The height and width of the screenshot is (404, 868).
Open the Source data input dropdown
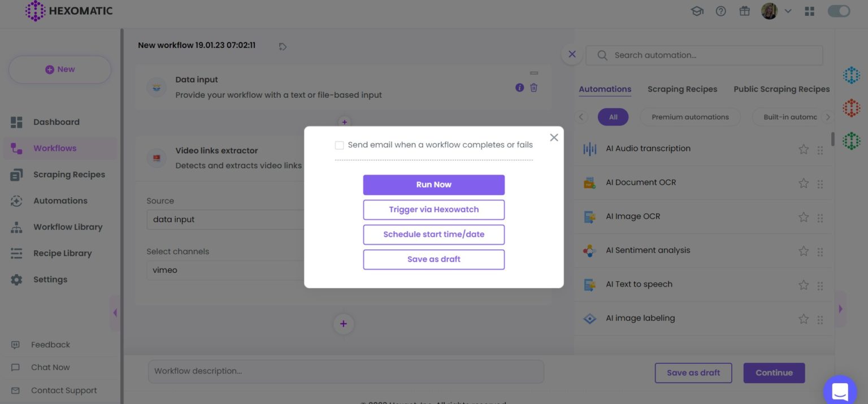[226, 219]
